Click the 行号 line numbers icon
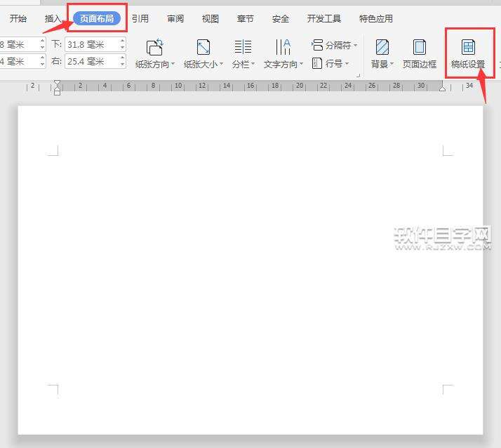Screen dimensions: 501x448 click(316, 63)
